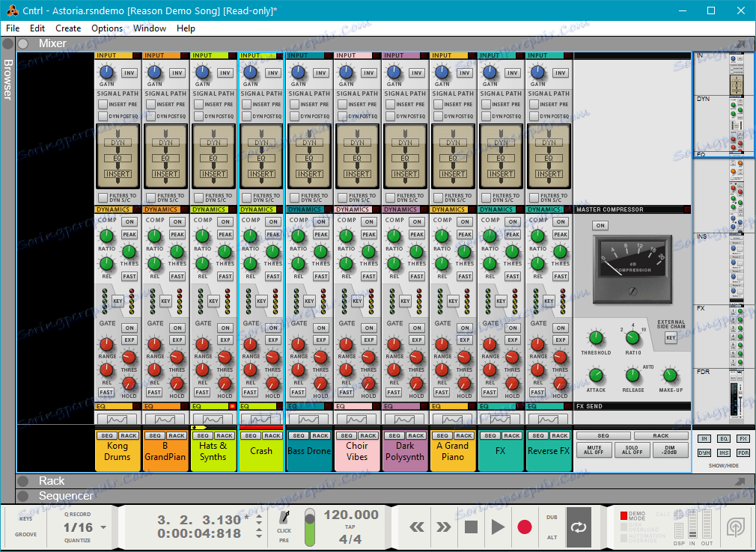The width and height of the screenshot is (756, 552).
Task: Click the Fast Forward button
Action: coord(444,527)
